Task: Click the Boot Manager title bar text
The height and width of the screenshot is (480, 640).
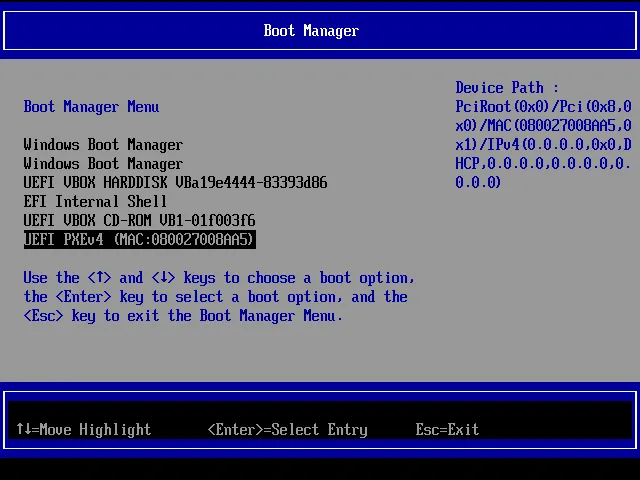Action: click(x=311, y=31)
